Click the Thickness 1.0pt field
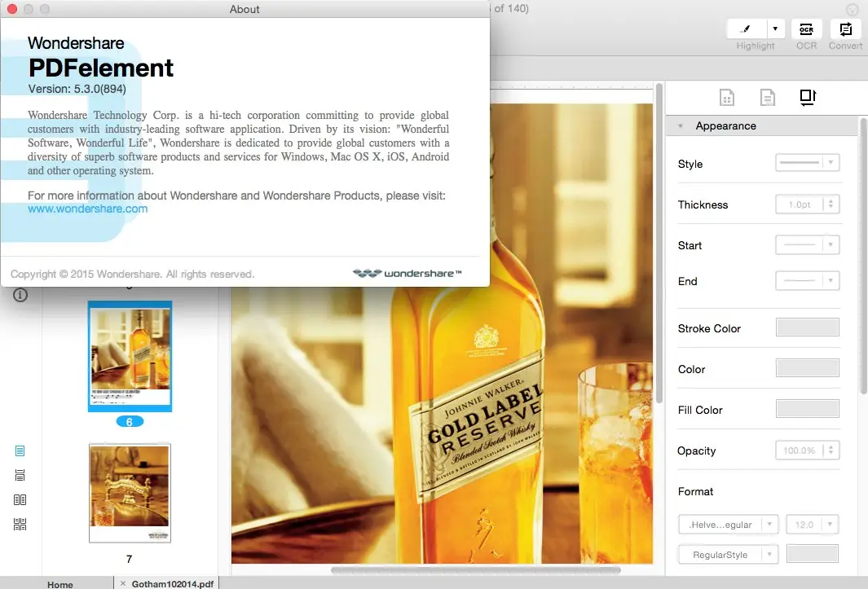Viewport: 868px width, 589px height. point(800,204)
